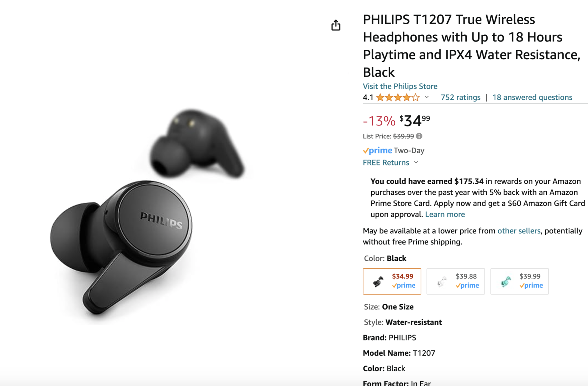Screen dimensions: 588x386
Task: Click the PHILIPS T1207 product title
Action: pyautogui.click(x=471, y=46)
